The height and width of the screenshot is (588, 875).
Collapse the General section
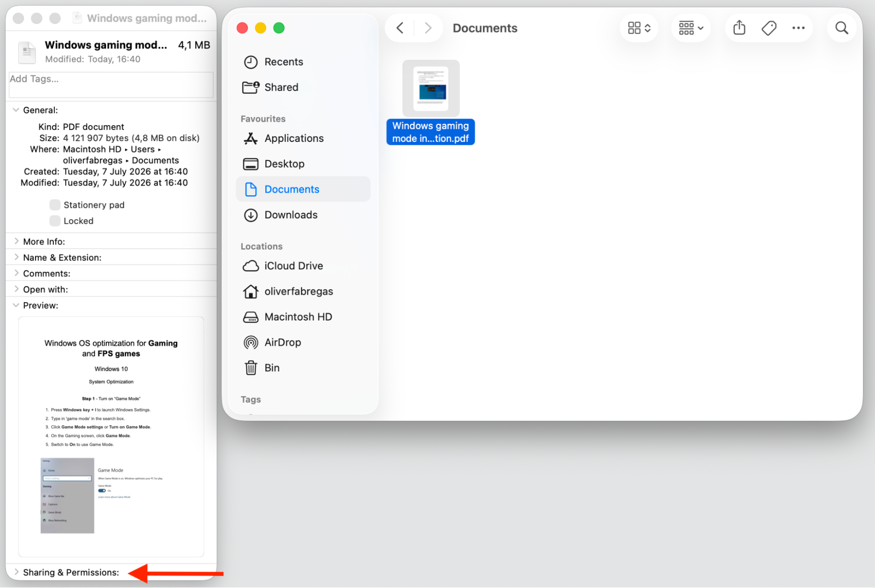point(16,110)
